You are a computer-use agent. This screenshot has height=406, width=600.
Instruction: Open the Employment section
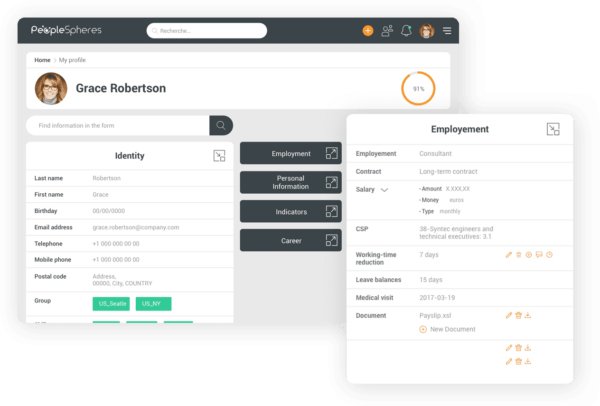coord(291,153)
